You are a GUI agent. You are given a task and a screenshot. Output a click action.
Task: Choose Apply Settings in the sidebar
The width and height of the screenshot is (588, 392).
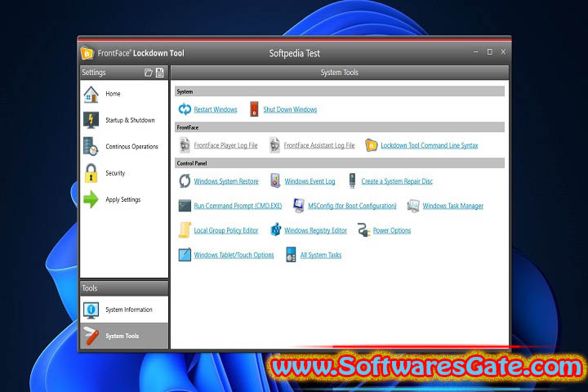[x=124, y=199]
